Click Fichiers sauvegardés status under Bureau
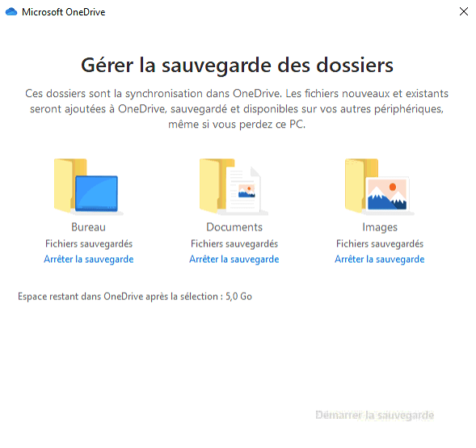This screenshot has width=476, height=448. click(x=89, y=243)
